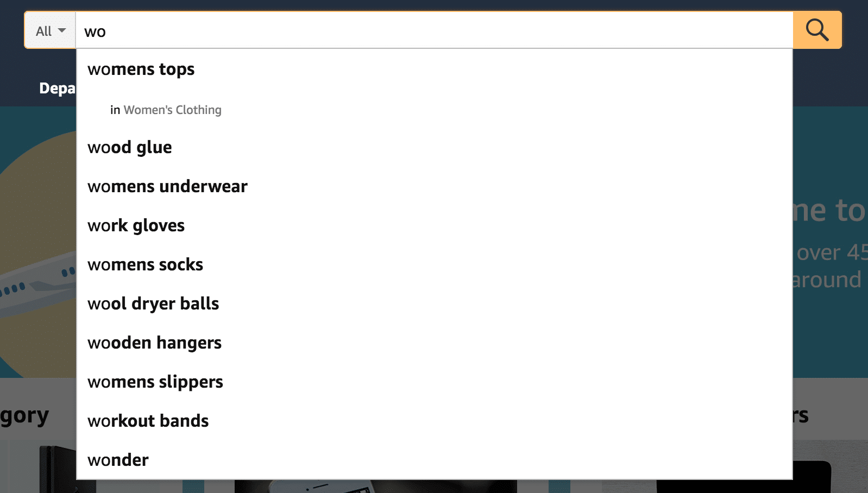Select 'wood glue' suggestion

click(x=434, y=147)
